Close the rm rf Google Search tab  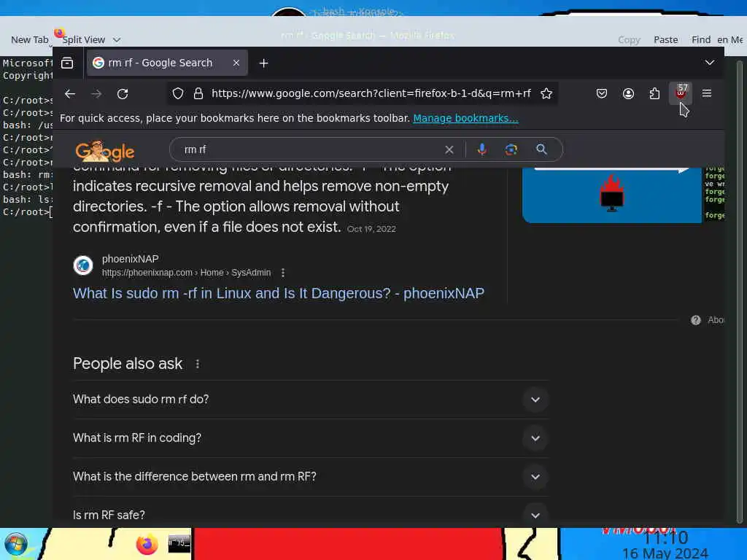coord(236,63)
